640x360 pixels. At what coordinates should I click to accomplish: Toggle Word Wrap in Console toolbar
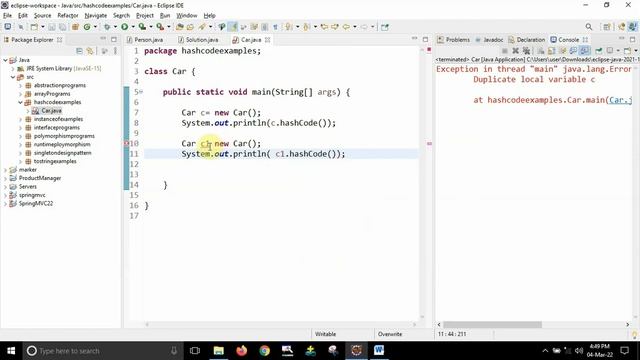[562, 51]
